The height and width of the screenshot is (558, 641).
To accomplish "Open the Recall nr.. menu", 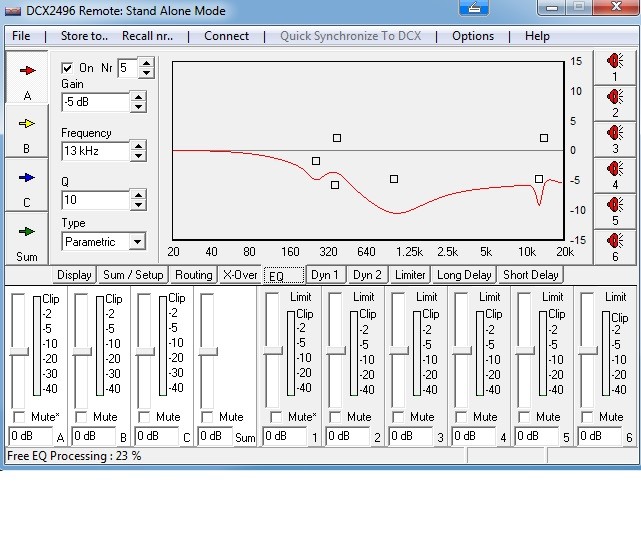I will (148, 36).
